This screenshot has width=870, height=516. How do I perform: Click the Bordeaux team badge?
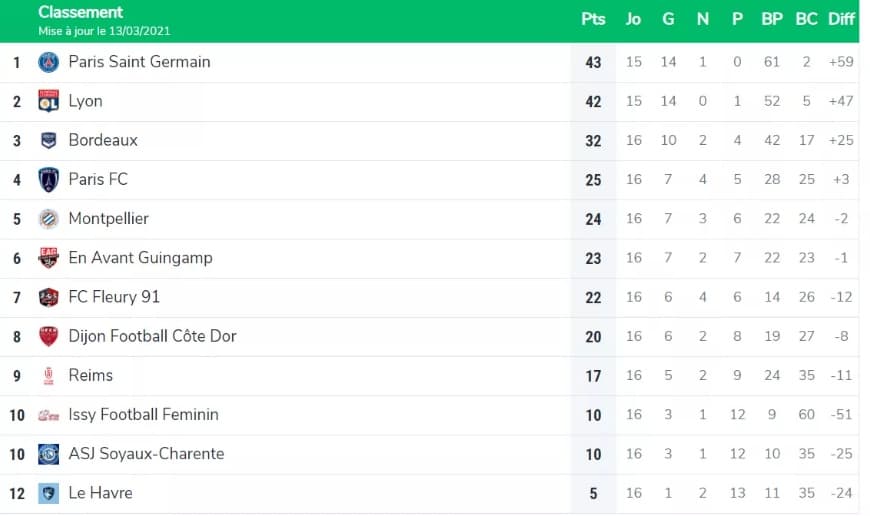[48, 140]
